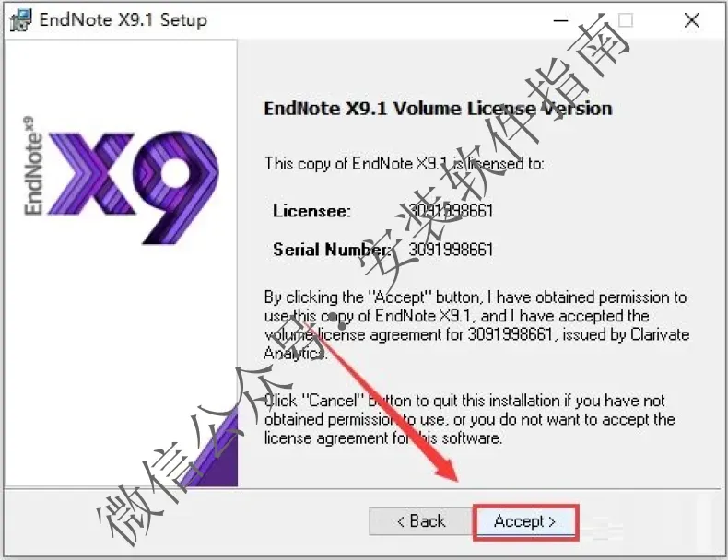Viewport: 728px width, 560px height.
Task: Click the grayed-out maximize button
Action: pyautogui.click(x=626, y=20)
